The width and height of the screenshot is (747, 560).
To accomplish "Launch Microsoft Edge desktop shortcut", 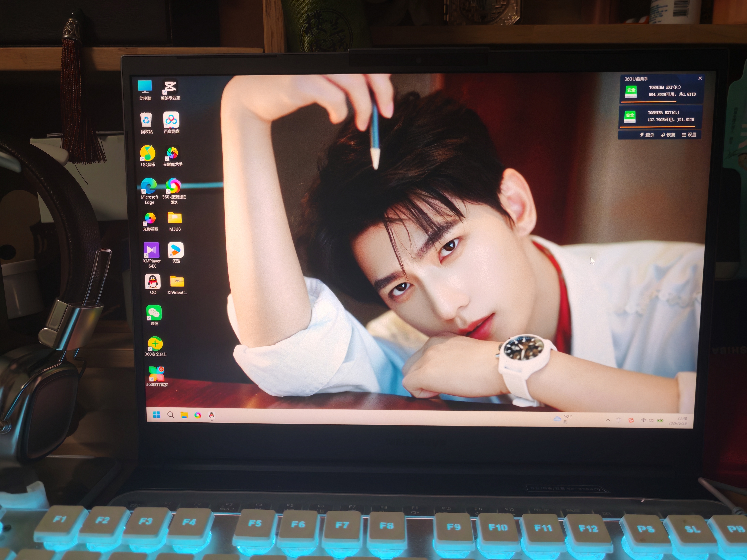I will click(x=149, y=191).
